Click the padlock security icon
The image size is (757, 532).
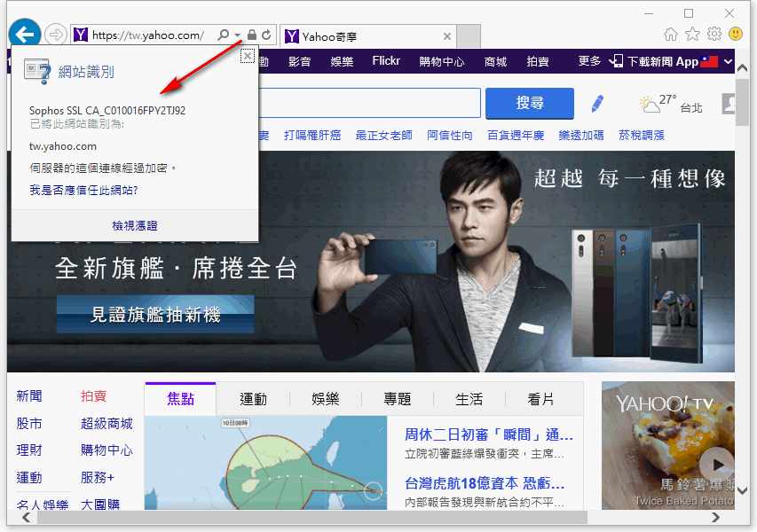(251, 35)
